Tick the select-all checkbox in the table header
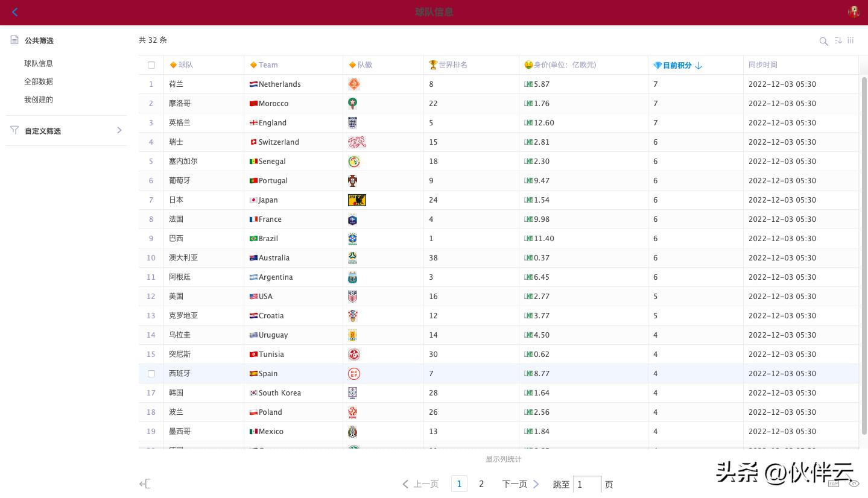Screen dimensions: 868x498 pyautogui.click(x=151, y=65)
